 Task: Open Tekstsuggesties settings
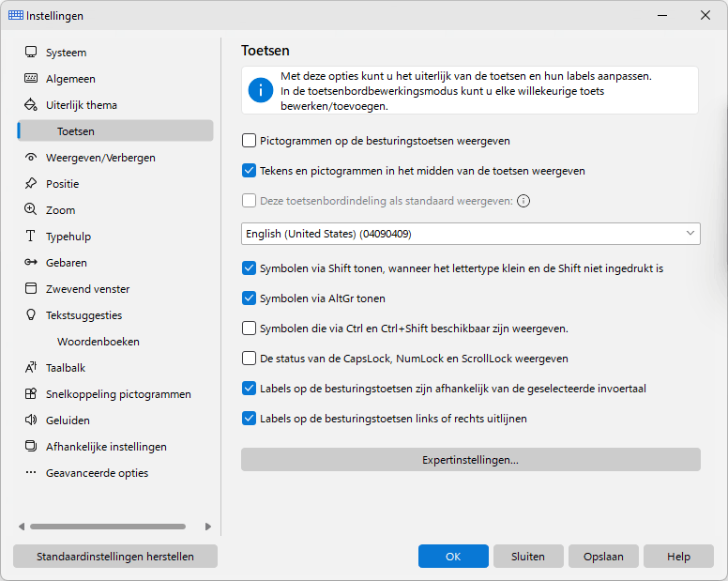(x=115, y=314)
